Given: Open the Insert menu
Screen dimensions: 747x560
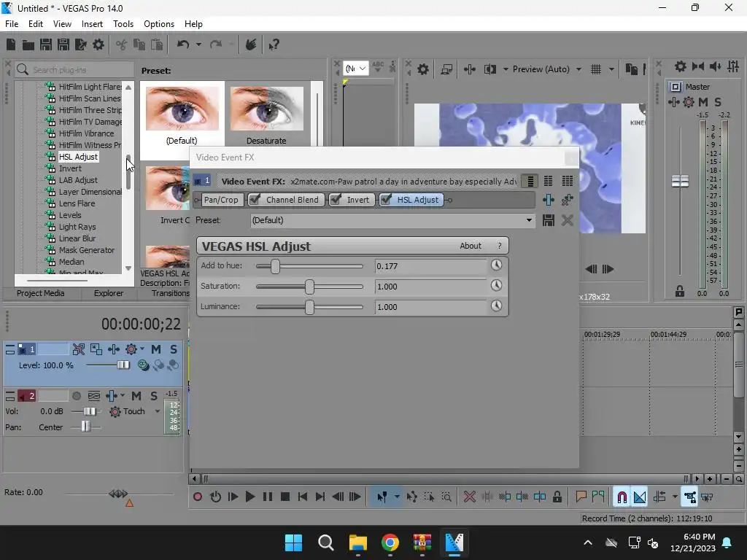Looking at the screenshot, I should 92,24.
